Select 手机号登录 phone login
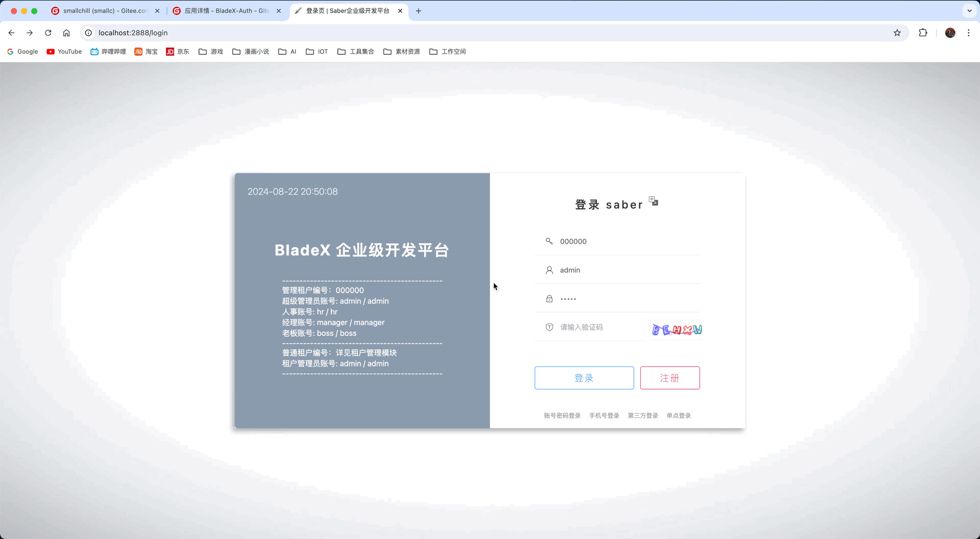Image resolution: width=980 pixels, height=539 pixels. click(x=604, y=416)
